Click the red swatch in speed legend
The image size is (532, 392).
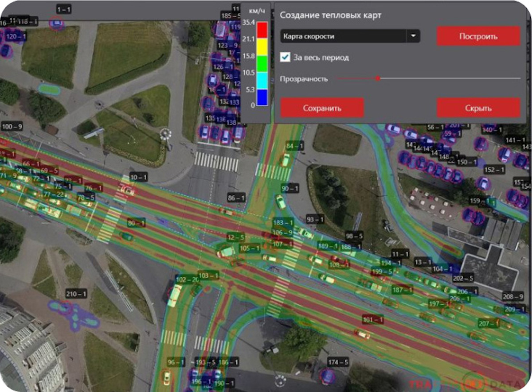pyautogui.click(x=262, y=31)
